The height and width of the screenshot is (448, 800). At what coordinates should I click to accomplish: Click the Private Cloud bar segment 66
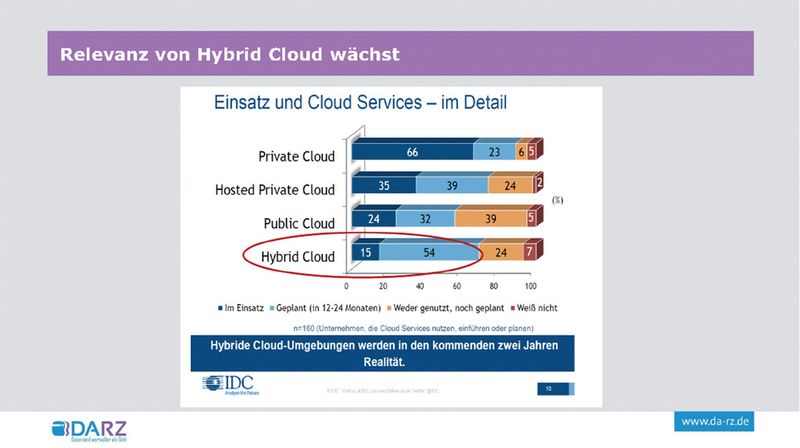[412, 152]
